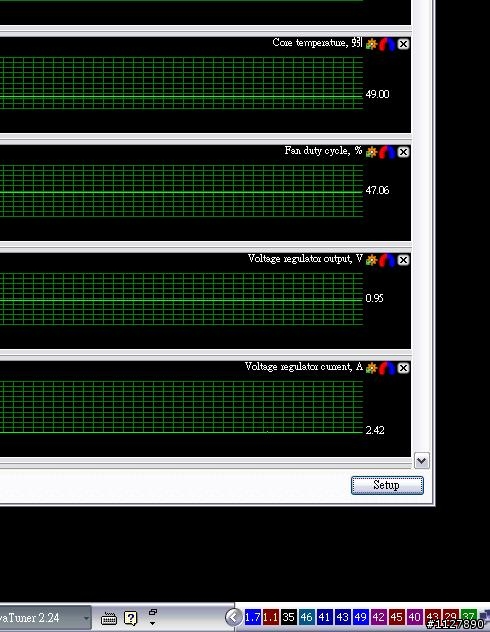Open setup gear for Core temperature graph
This screenshot has width=490, height=632.
[x=372, y=44]
